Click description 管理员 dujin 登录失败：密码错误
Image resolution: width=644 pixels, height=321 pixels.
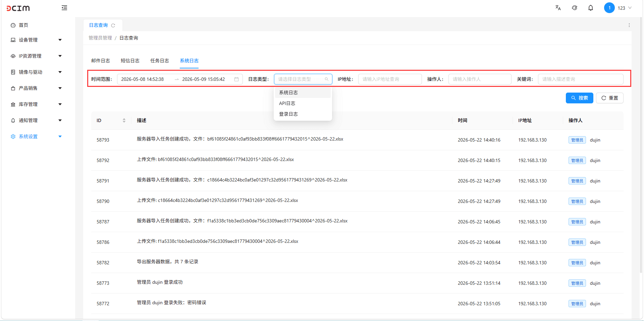coord(171,303)
